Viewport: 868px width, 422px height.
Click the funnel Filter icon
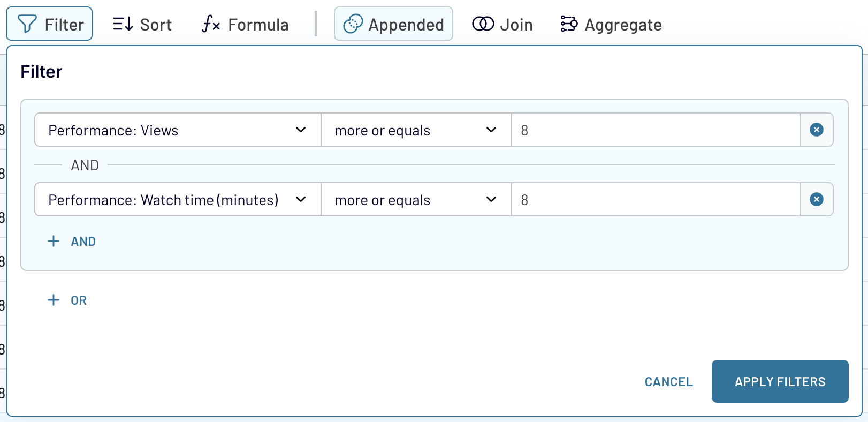coord(27,24)
